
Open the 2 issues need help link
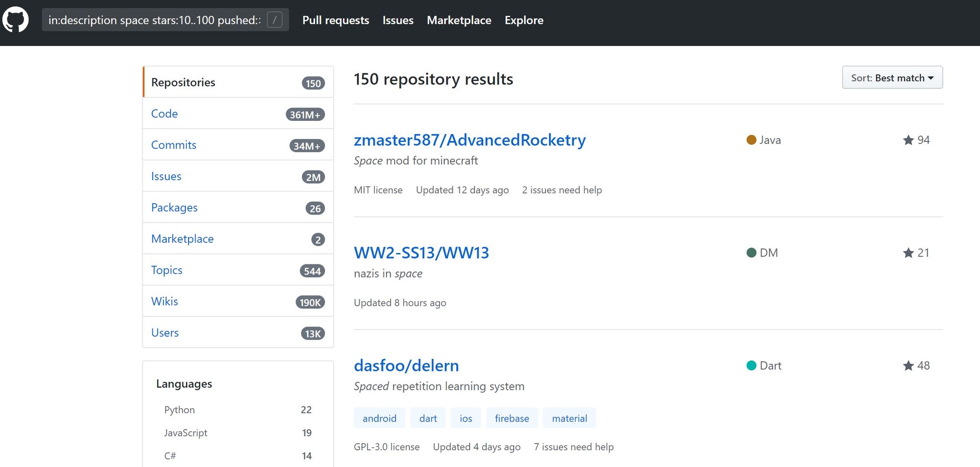[x=562, y=190]
